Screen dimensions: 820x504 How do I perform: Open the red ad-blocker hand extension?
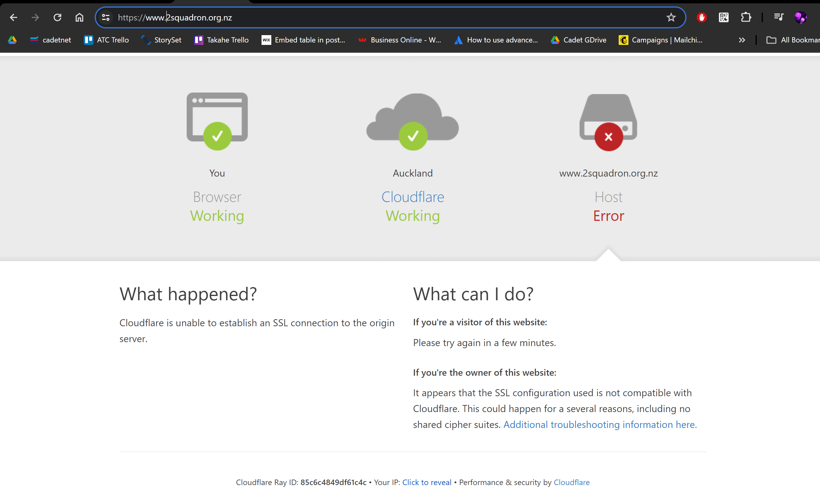pos(702,17)
